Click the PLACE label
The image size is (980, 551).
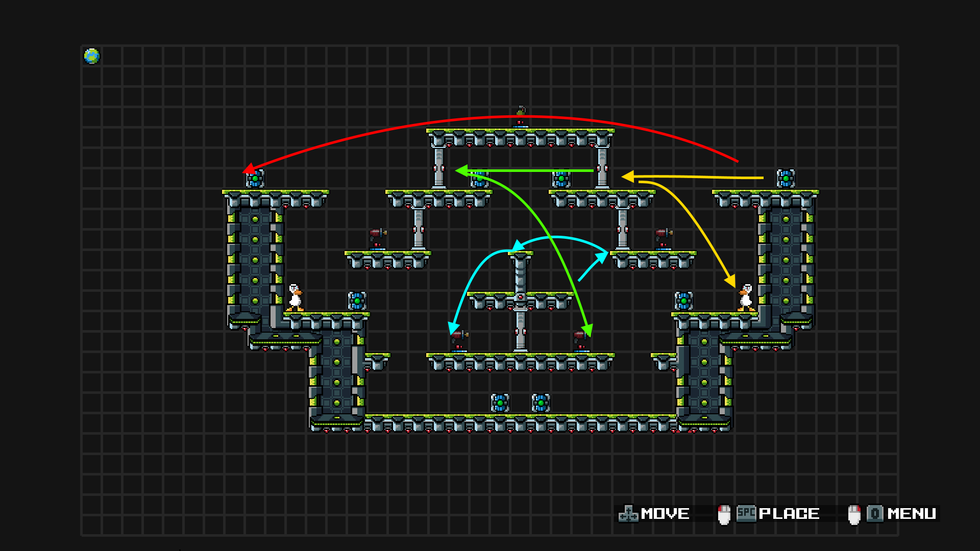coord(789,514)
